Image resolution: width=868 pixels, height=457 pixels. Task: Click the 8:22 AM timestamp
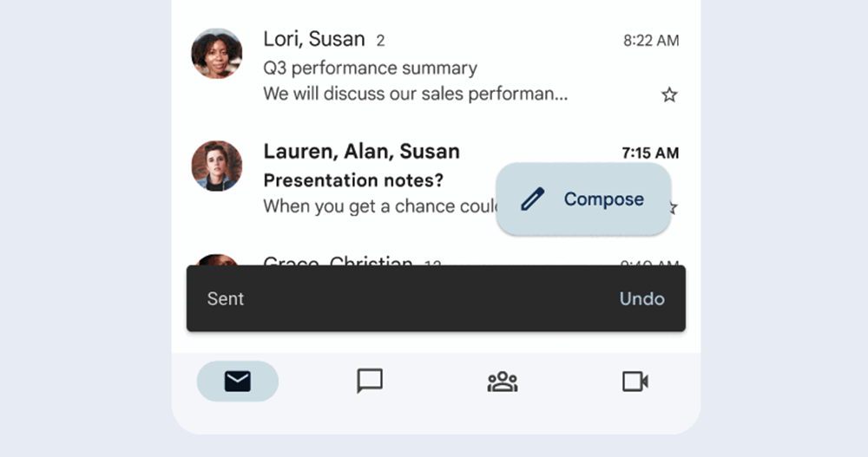click(651, 41)
